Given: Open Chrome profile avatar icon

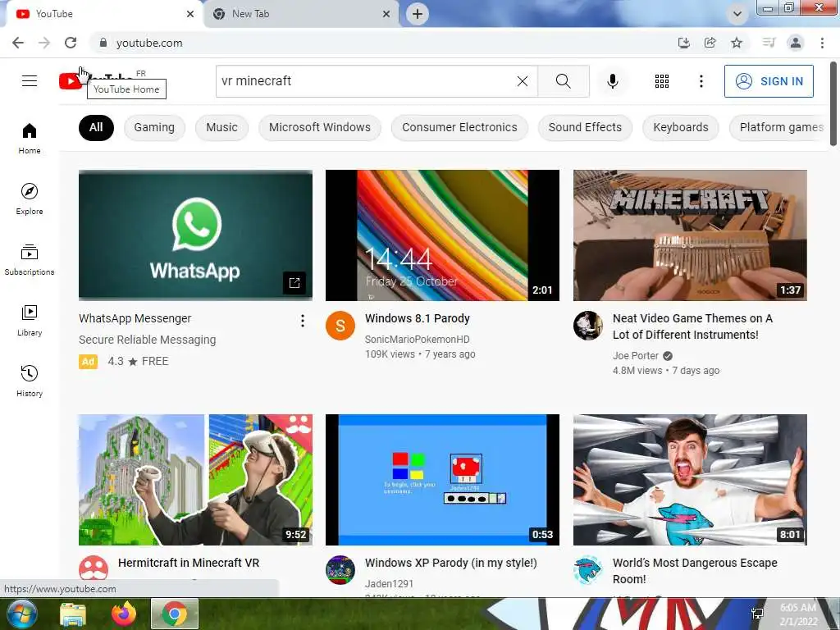Looking at the screenshot, I should 796,43.
